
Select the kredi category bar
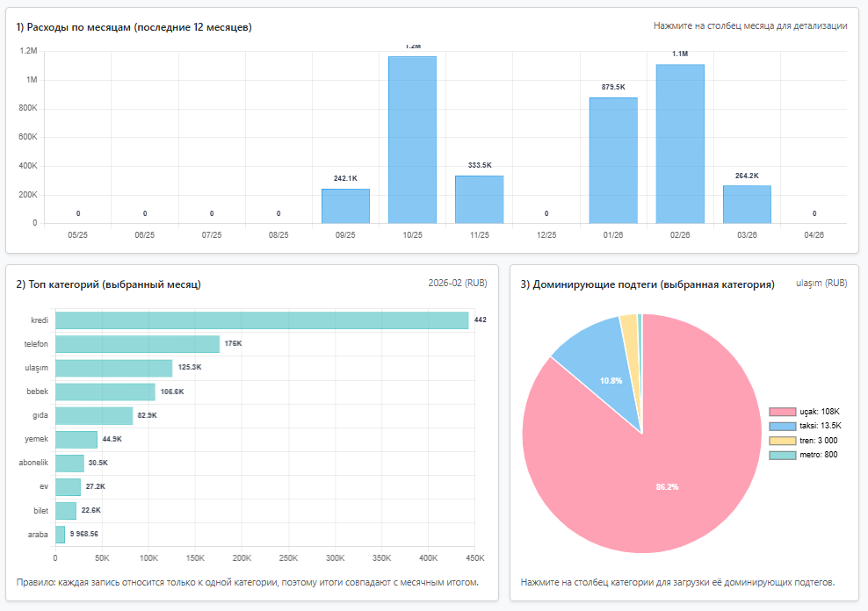tap(262, 320)
